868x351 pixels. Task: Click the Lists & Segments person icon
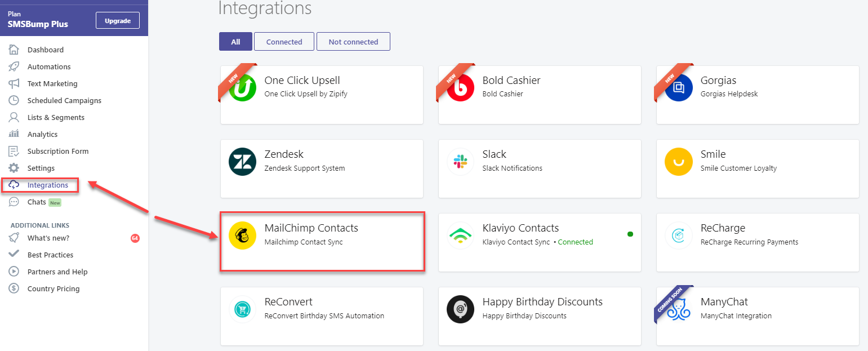click(x=14, y=117)
